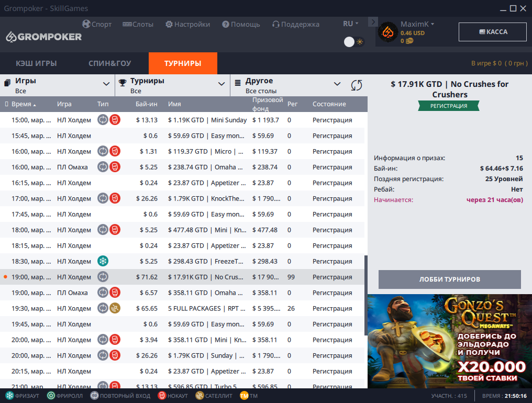Viewport: 532px width, 403px height.
Task: Select the 15:45 Easy mon... tournament row
Action: pos(182,136)
